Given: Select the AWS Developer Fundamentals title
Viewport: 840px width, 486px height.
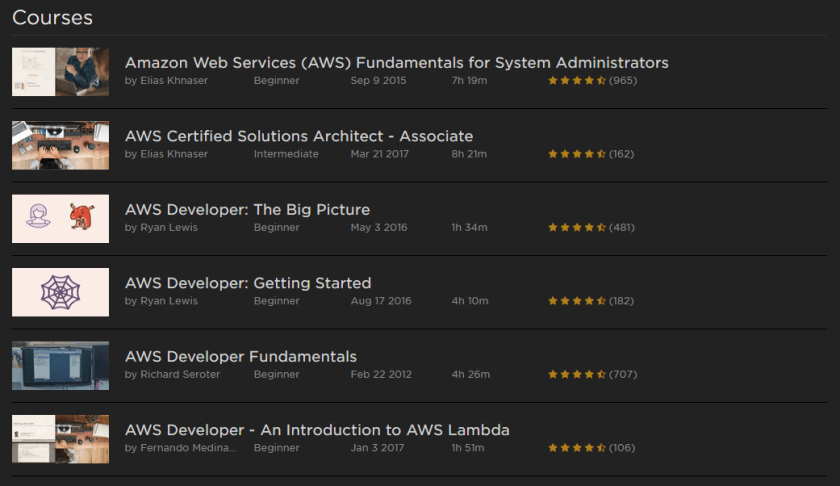Looking at the screenshot, I should point(240,357).
